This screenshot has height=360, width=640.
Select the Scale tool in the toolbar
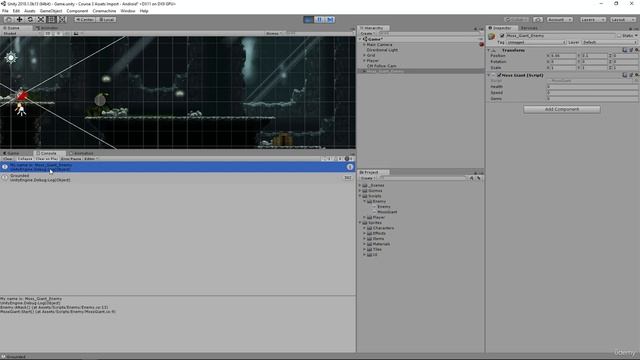41,19
